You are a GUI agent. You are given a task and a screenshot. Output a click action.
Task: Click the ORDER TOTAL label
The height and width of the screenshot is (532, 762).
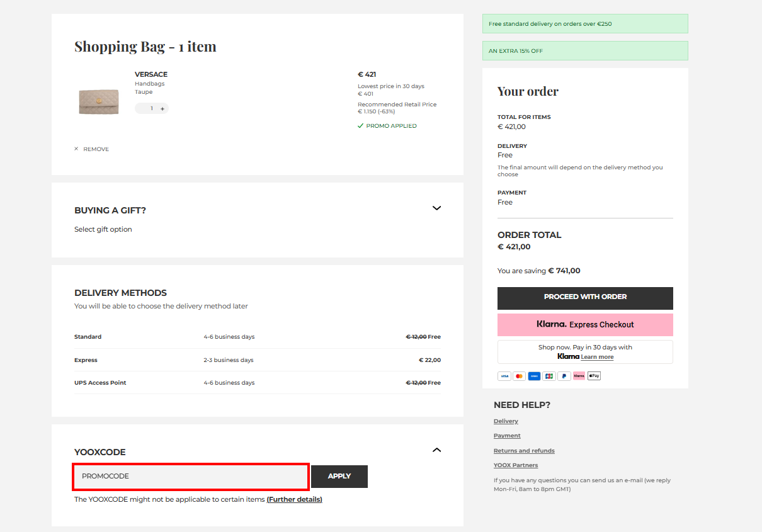[529, 235]
